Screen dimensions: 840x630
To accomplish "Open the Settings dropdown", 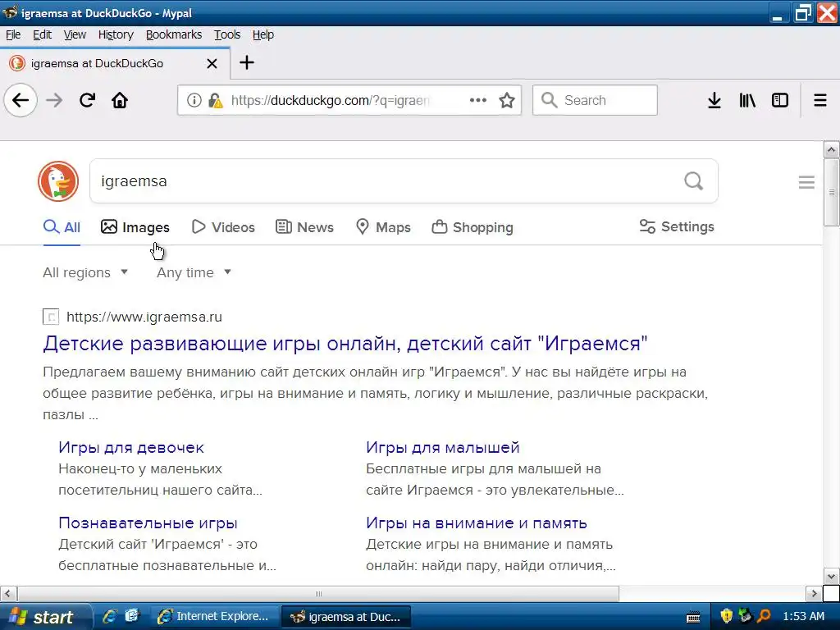I will tap(677, 226).
